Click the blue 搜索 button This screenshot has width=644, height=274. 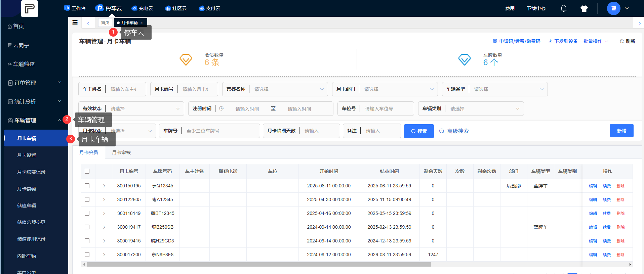(x=419, y=131)
